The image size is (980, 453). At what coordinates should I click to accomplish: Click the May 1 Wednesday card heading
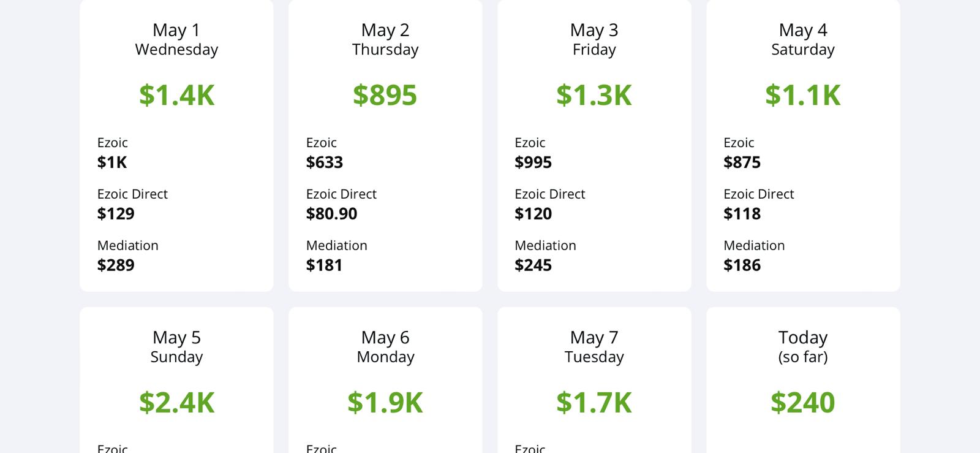pyautogui.click(x=176, y=39)
